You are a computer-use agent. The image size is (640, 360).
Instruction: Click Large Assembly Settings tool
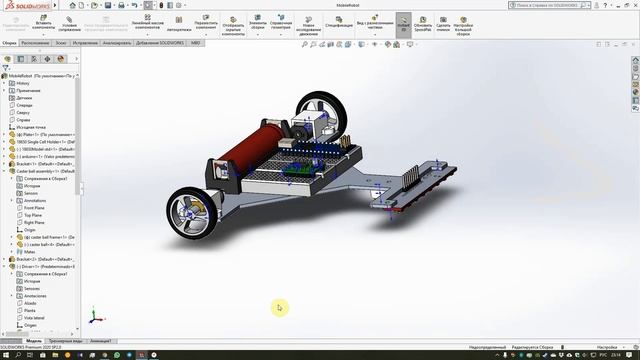tap(463, 26)
